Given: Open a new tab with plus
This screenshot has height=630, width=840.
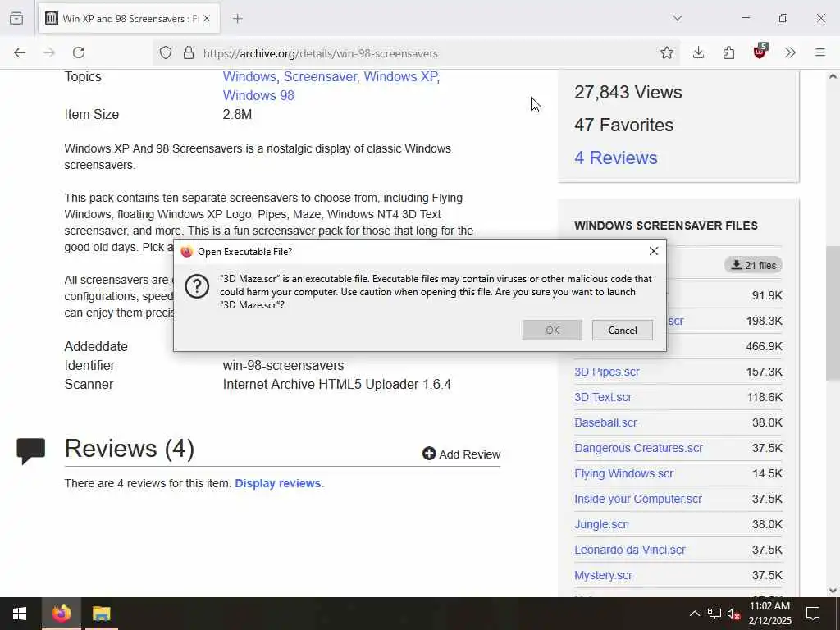Looking at the screenshot, I should pos(238,19).
